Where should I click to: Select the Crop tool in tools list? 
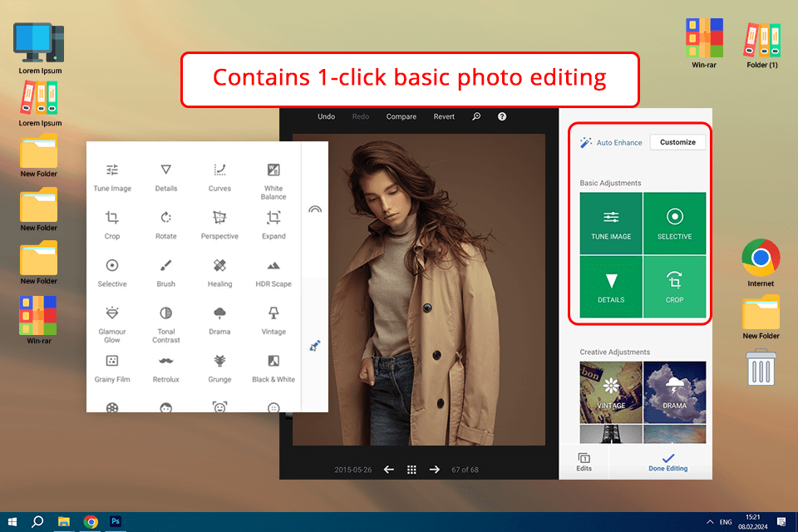[112, 225]
